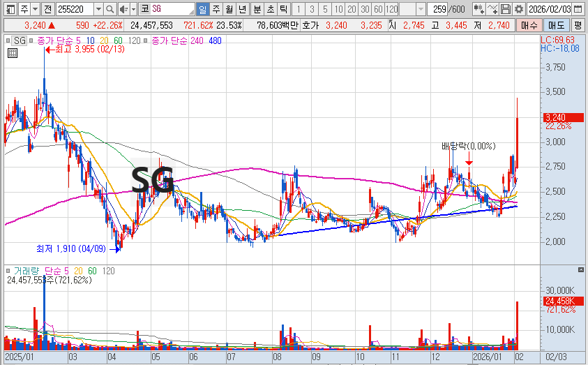The height and width of the screenshot is (365, 588).
Task: Click the 매수 buy button
Action: point(529,26)
